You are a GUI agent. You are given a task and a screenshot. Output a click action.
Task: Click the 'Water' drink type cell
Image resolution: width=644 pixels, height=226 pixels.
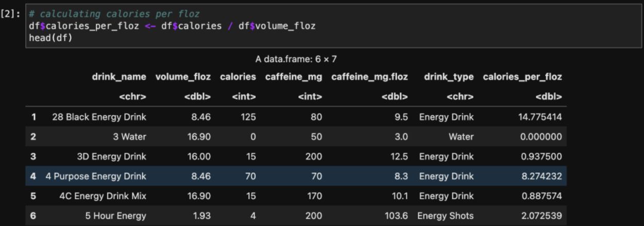click(461, 137)
